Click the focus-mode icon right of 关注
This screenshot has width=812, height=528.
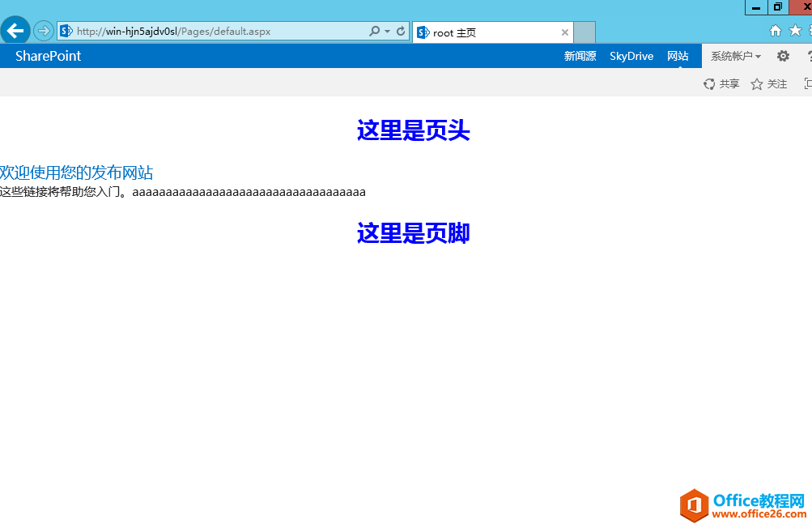(807, 83)
